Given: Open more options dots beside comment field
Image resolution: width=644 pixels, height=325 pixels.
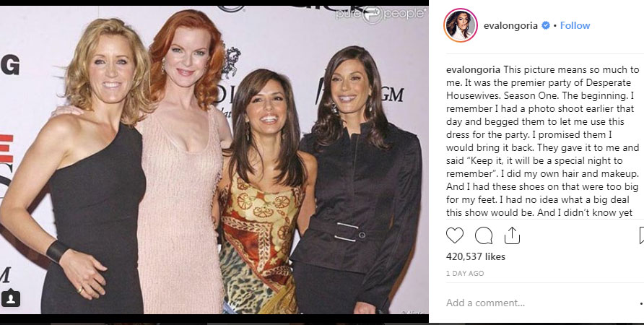Looking at the screenshot, I should (642, 303).
